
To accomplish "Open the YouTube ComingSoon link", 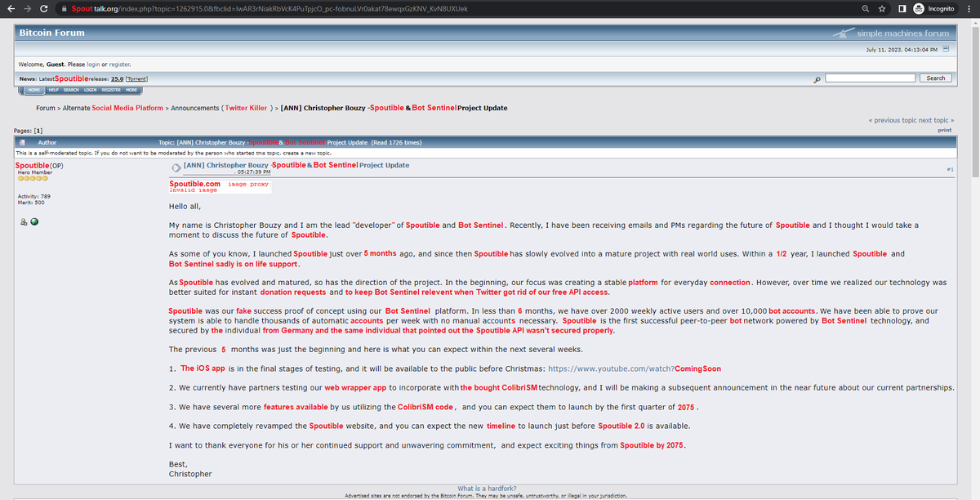I will coord(634,368).
